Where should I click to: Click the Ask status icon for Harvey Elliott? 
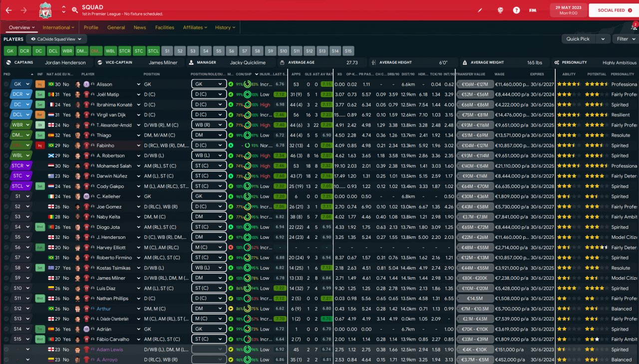tap(40, 247)
